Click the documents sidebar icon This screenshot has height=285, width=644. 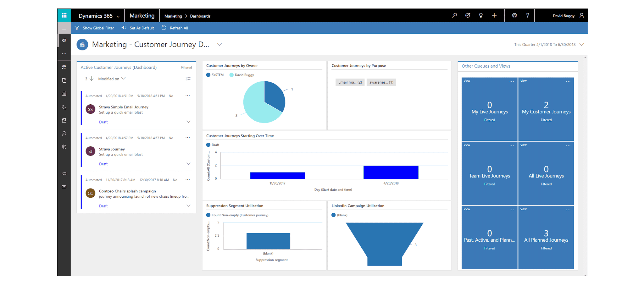(x=64, y=80)
